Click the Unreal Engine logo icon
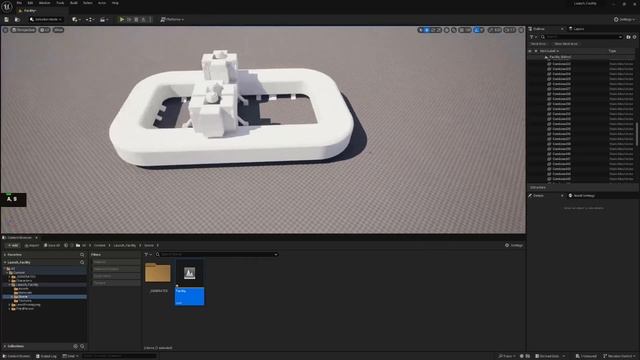 pos(7,7)
